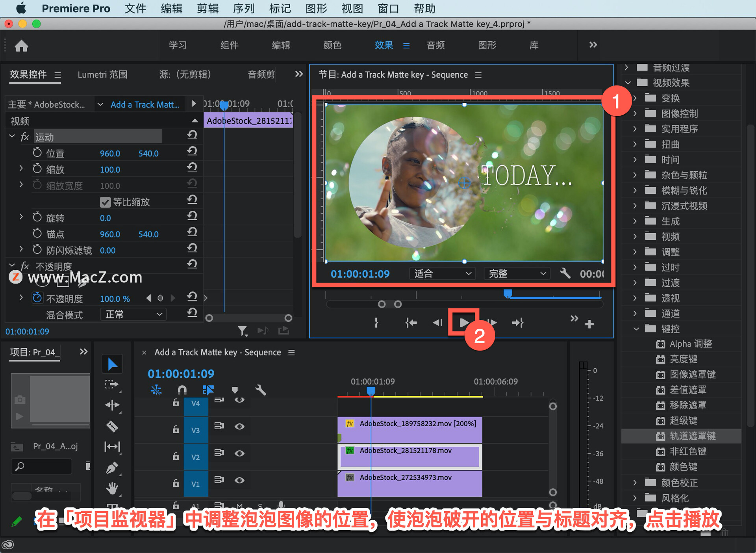Hide track V1 with eye icon
The height and width of the screenshot is (553, 756).
tap(239, 480)
